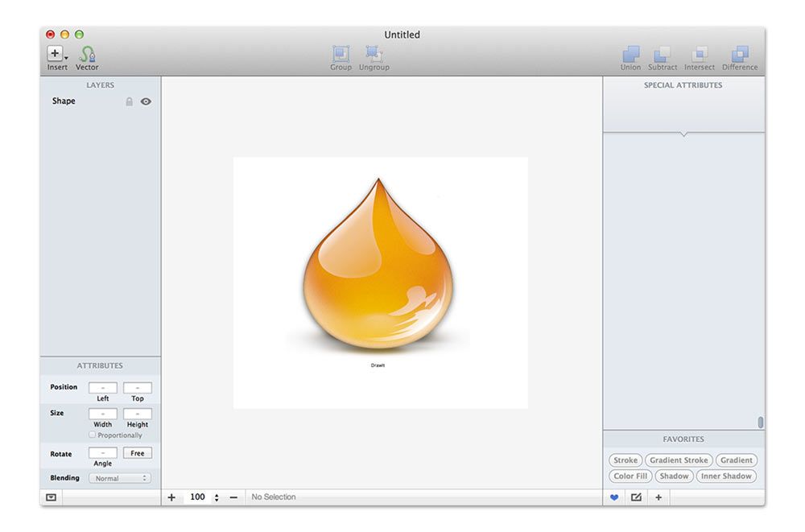Add the Inner Shadow favorite attribute
Screen dimensions: 805x532
point(726,476)
